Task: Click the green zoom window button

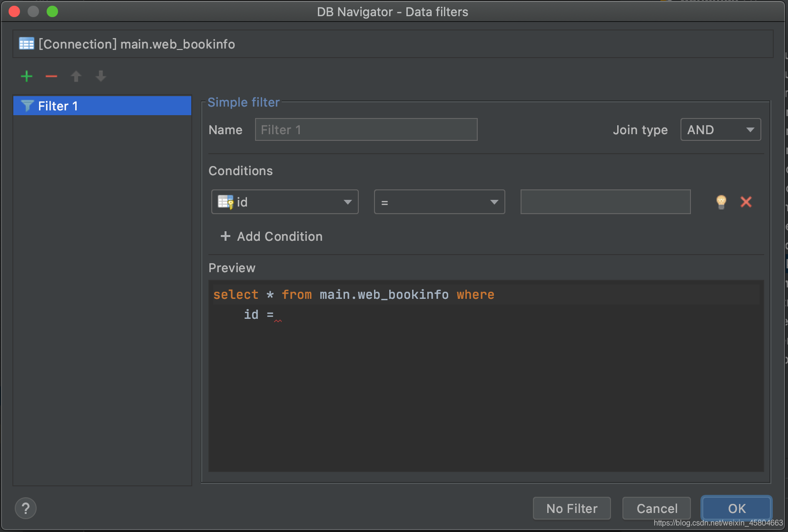Action: pyautogui.click(x=52, y=11)
